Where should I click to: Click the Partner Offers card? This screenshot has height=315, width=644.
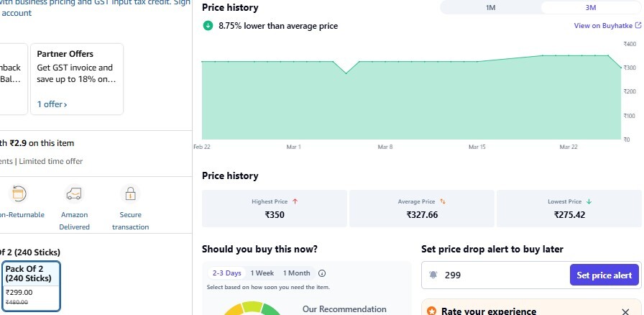pyautogui.click(x=77, y=79)
